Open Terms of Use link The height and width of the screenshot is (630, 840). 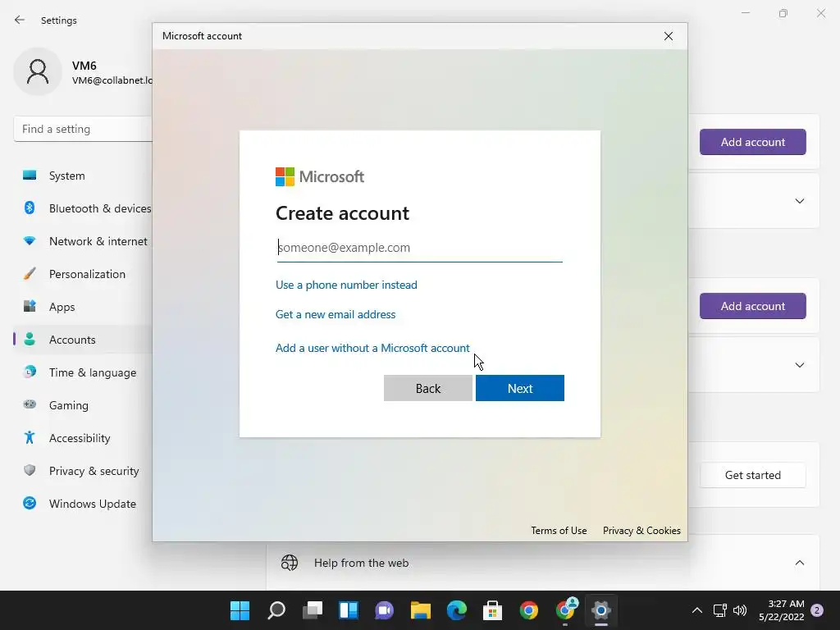click(x=559, y=531)
